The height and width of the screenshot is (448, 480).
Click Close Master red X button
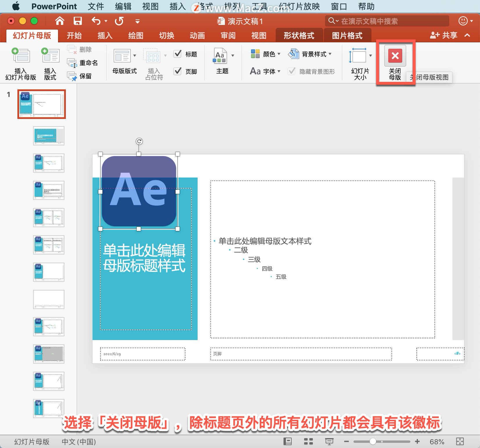[395, 56]
